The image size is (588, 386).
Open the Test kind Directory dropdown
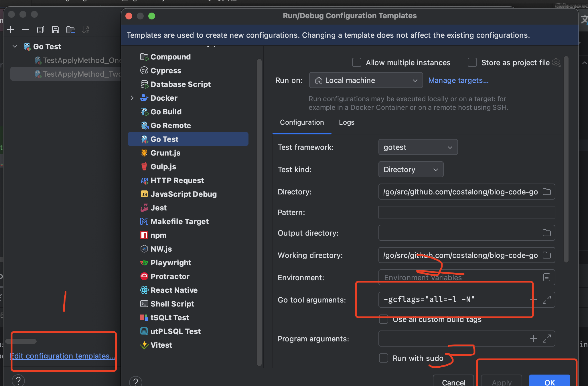411,170
